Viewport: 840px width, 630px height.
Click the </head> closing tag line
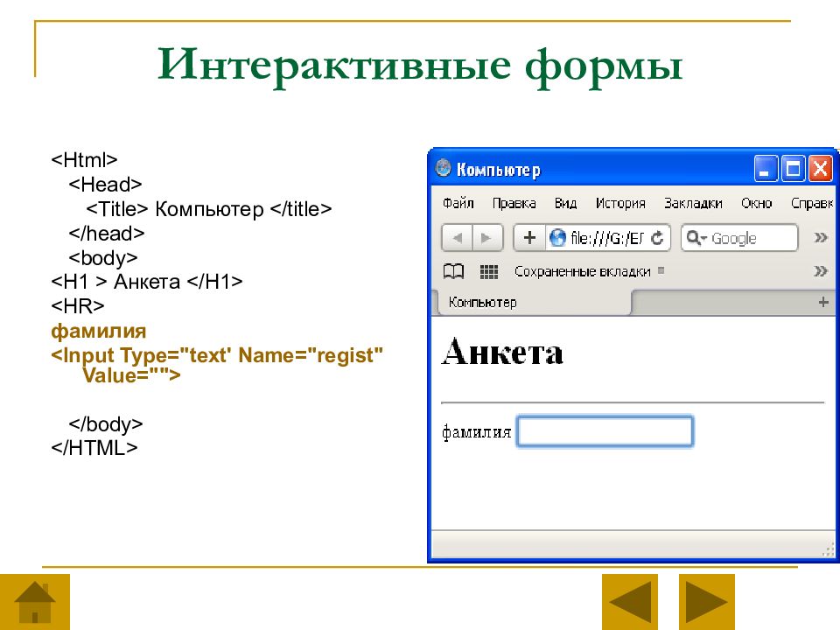(107, 233)
